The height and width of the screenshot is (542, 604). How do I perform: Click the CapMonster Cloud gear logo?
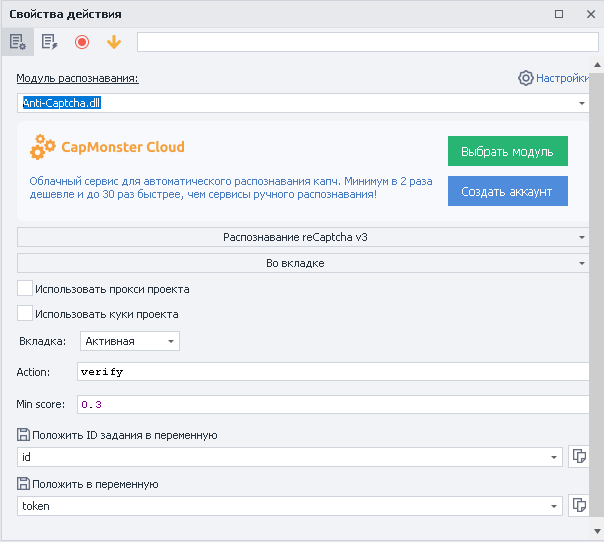tap(43, 148)
